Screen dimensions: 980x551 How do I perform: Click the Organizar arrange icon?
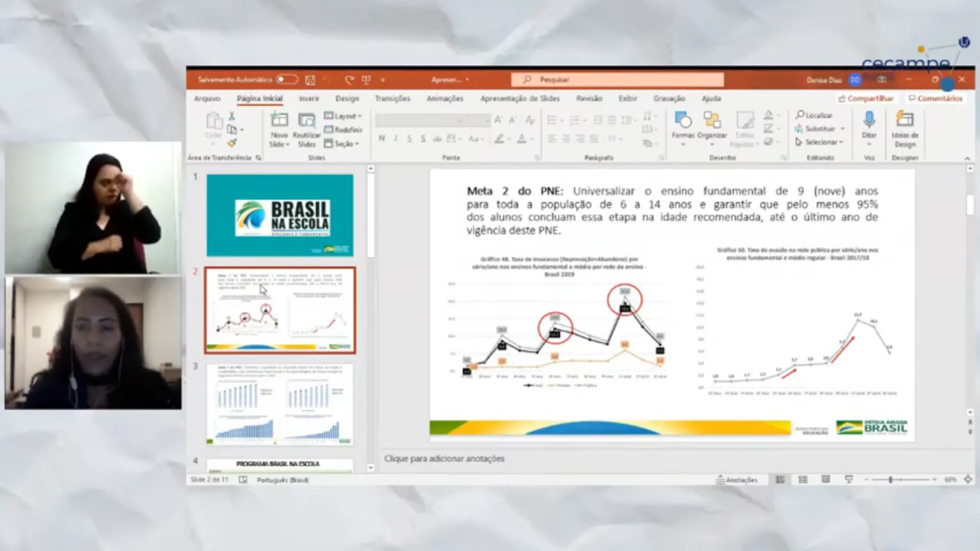712,121
